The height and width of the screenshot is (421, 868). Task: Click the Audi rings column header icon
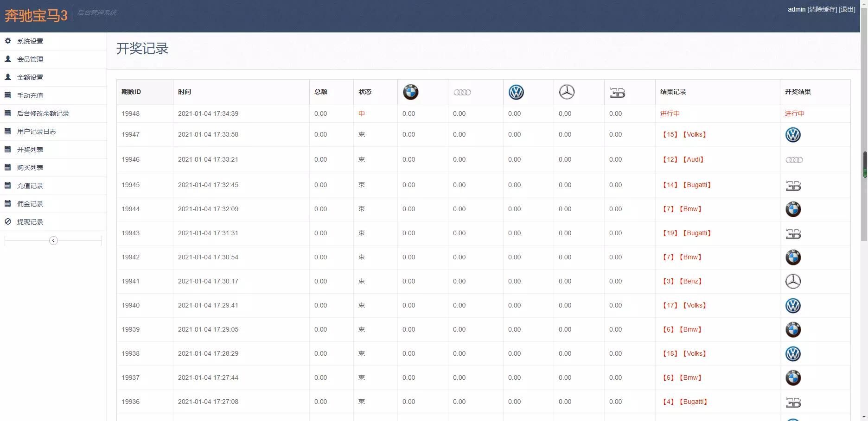462,93
